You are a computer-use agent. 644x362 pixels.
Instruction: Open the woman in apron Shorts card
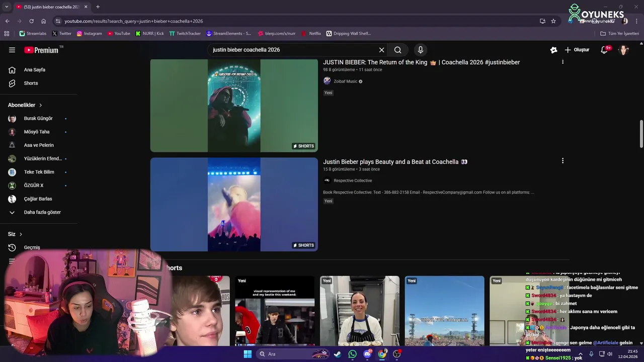(360, 311)
